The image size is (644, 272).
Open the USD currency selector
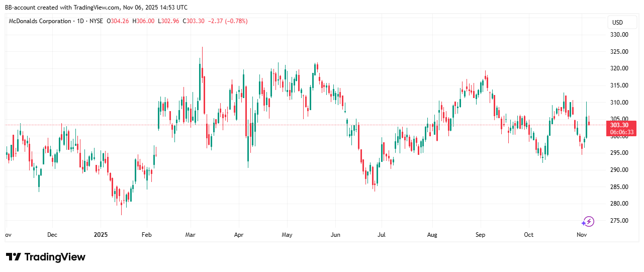tap(617, 23)
